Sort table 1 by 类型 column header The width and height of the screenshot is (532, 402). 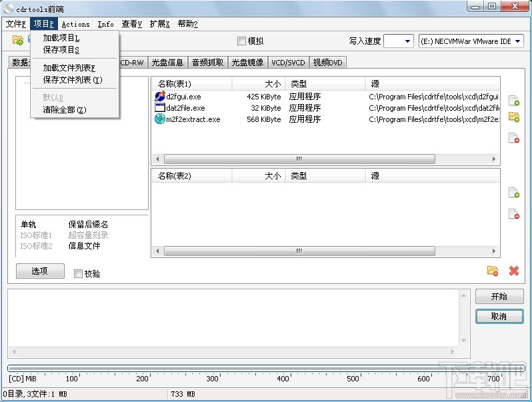click(325, 83)
